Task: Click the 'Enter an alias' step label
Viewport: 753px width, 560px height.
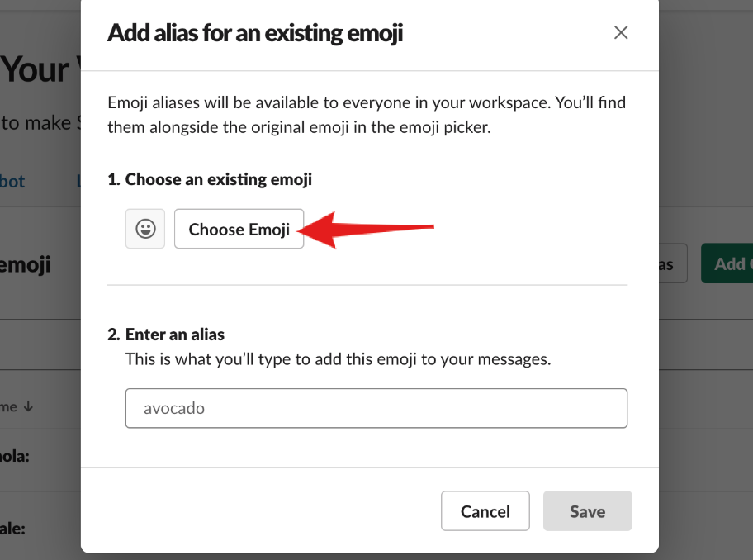Action: (166, 335)
